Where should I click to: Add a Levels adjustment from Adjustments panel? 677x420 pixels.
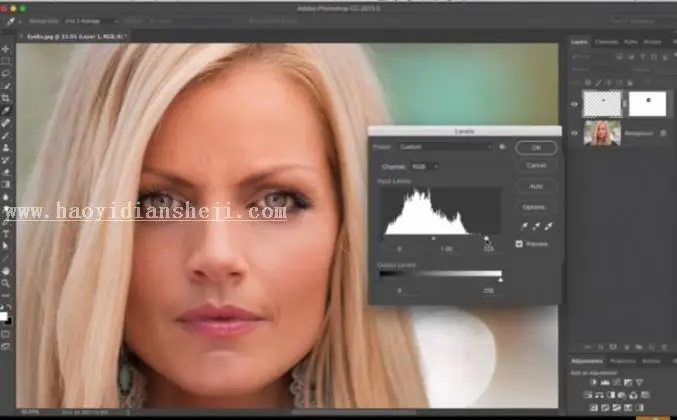click(x=605, y=382)
